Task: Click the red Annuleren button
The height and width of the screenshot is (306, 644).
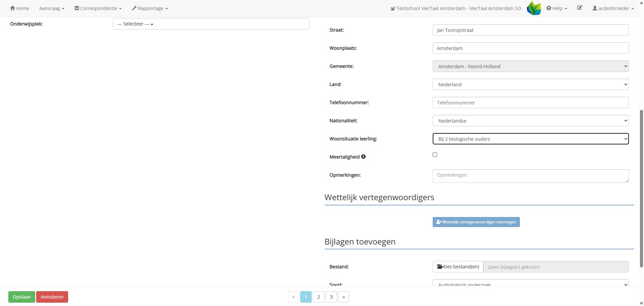Action: [52, 297]
